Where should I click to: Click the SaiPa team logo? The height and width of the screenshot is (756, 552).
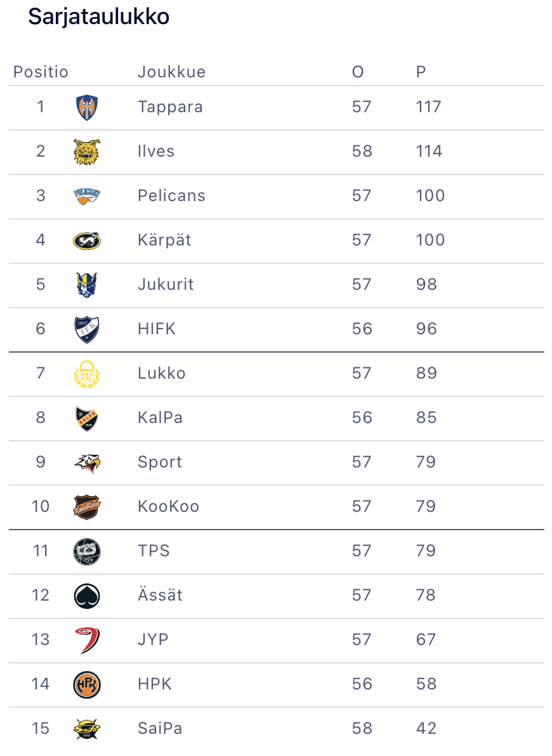click(x=87, y=729)
